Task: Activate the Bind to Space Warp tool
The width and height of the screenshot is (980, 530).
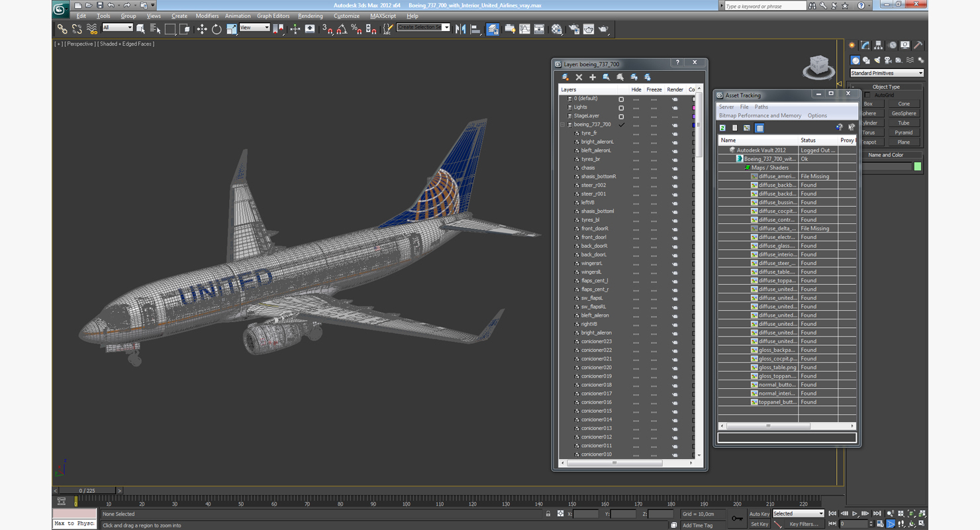Action: tap(92, 28)
